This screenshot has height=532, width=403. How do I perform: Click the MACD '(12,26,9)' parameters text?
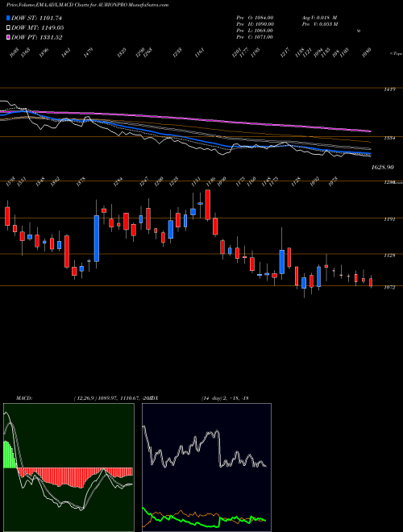click(84, 397)
